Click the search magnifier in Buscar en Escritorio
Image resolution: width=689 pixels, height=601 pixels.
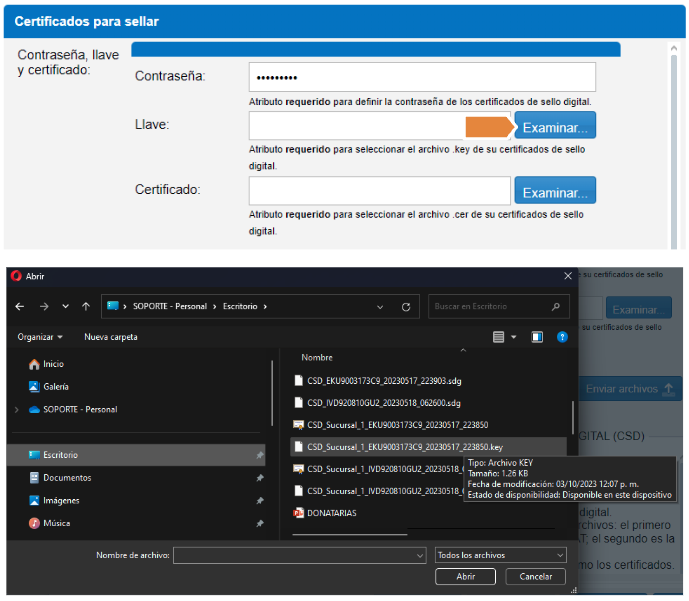(555, 307)
